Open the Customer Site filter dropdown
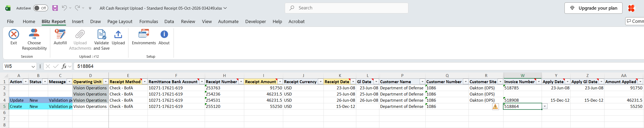 pos(500,82)
